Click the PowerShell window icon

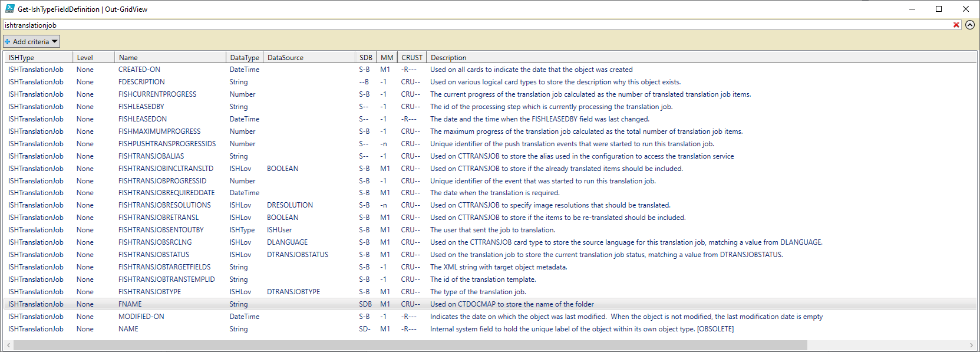coord(9,9)
